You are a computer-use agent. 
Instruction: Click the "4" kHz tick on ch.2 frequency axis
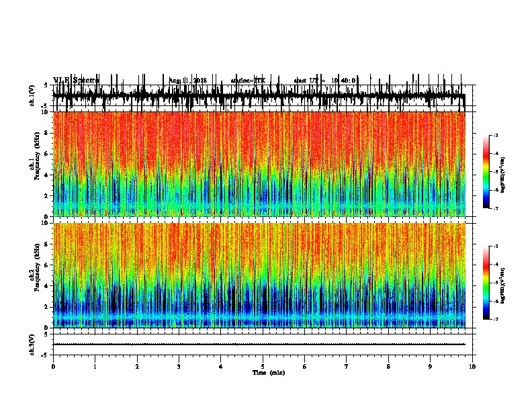tap(46, 286)
